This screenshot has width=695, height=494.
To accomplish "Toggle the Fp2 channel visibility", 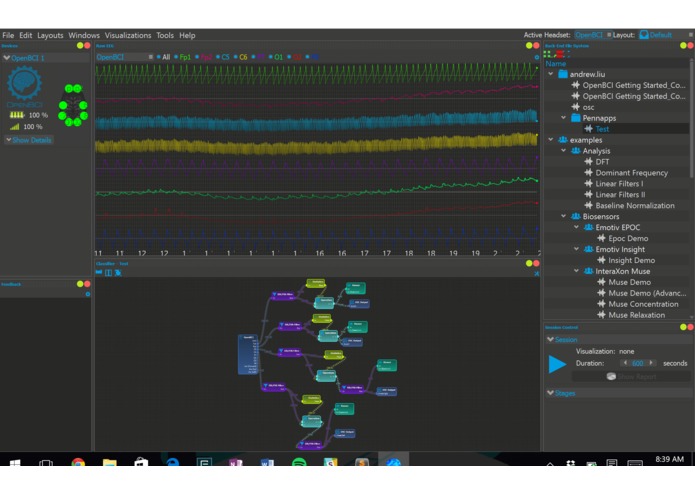I will (x=204, y=57).
